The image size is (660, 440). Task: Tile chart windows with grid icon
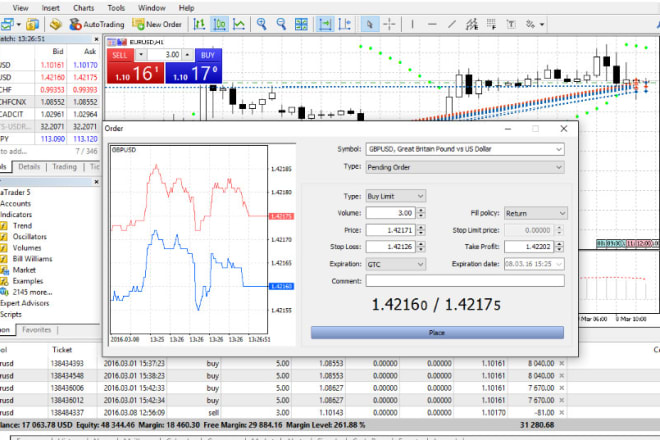coord(301,24)
